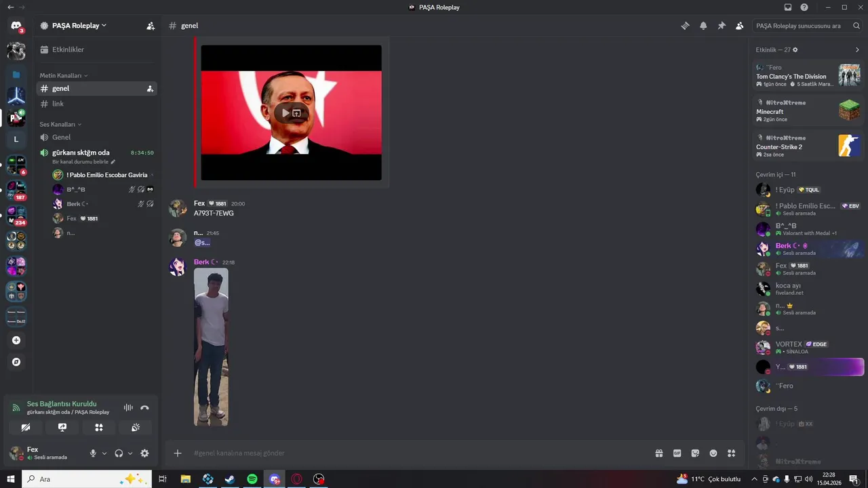This screenshot has height=488, width=868.
Task: Create invite icon beside server name
Action: tap(151, 26)
